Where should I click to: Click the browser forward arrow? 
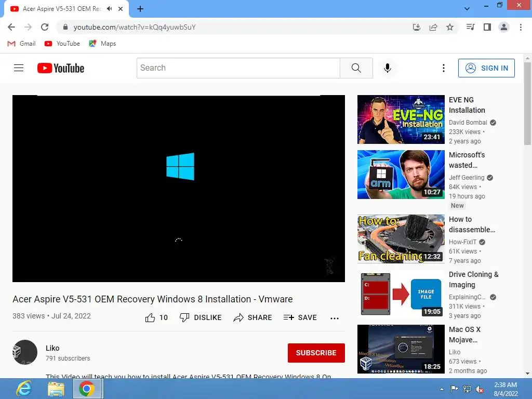point(28,27)
